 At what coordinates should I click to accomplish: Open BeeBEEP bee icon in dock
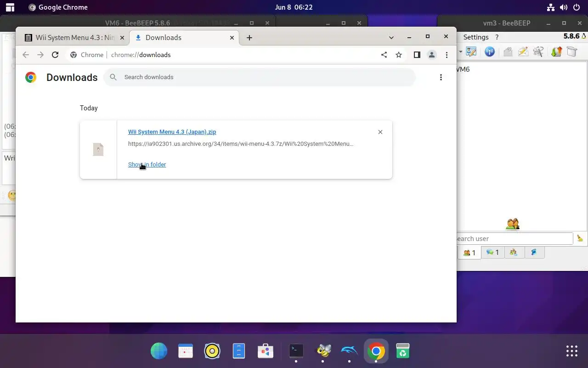323,351
